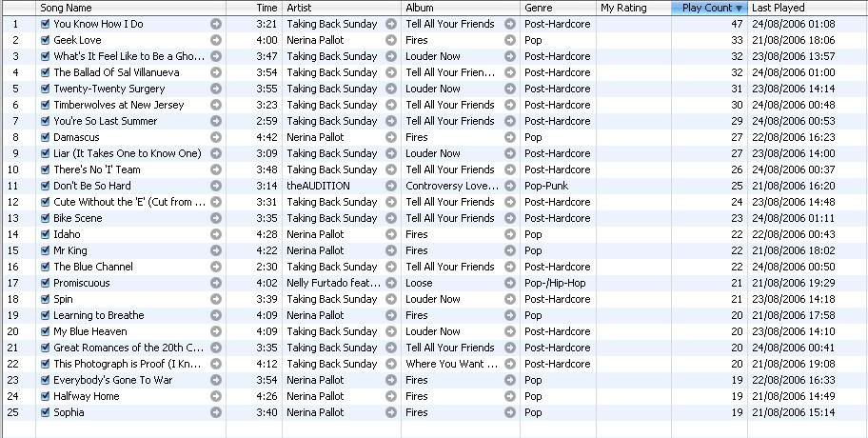The height and width of the screenshot is (438, 868).
Task: Click the arrow icon beside Sophia song name
Action: [x=216, y=412]
